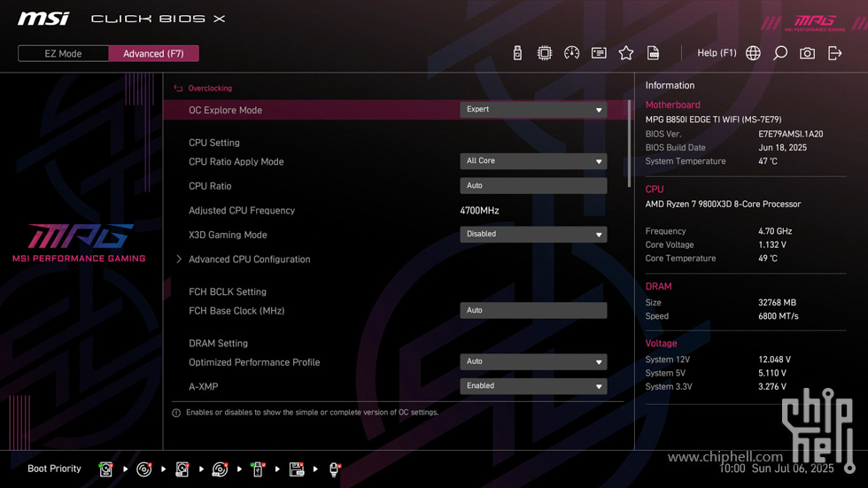Click the exit BIOS icon

pyautogui.click(x=834, y=53)
